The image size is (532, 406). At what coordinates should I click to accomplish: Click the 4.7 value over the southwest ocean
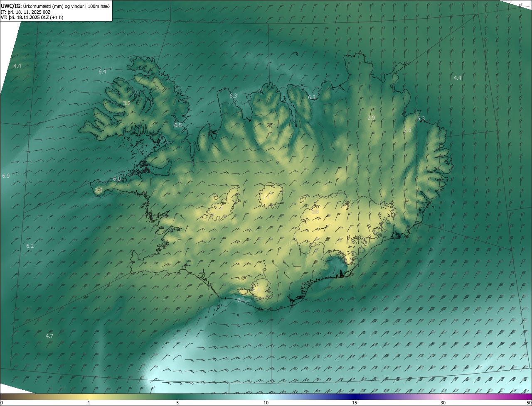pyautogui.click(x=49, y=336)
